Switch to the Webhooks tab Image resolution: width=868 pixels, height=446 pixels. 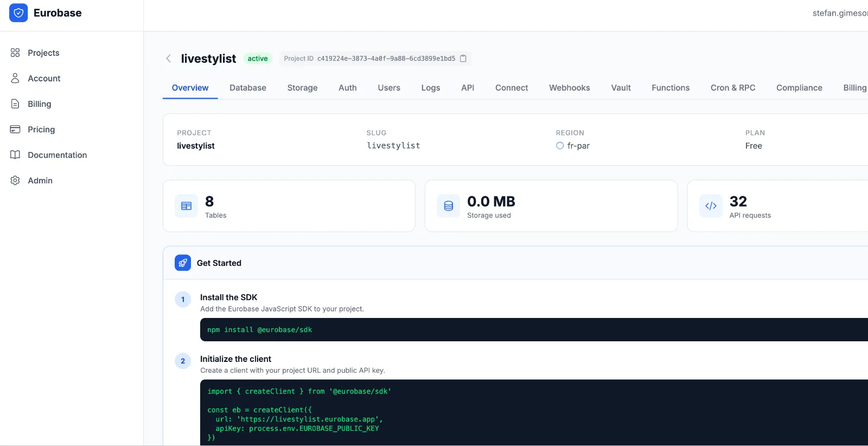[x=570, y=88]
